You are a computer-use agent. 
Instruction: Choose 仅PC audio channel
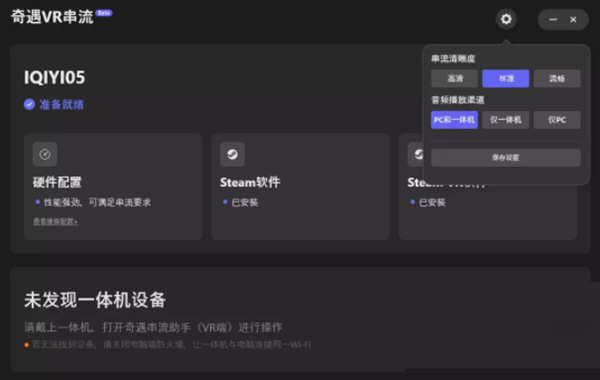tap(557, 120)
